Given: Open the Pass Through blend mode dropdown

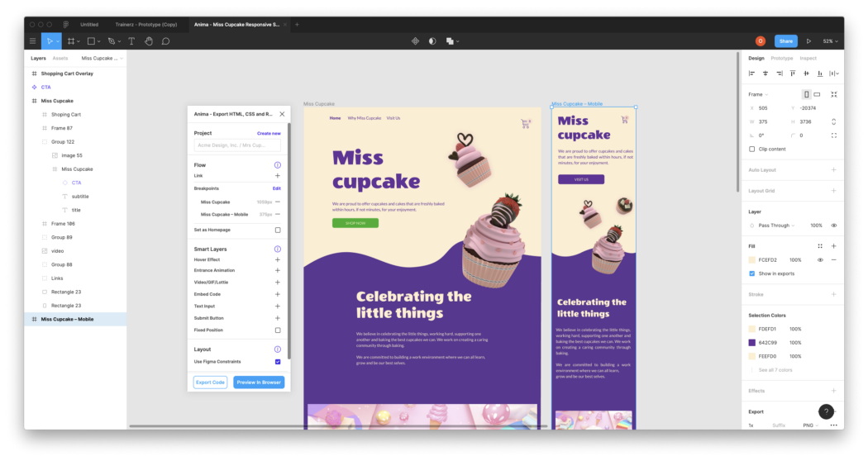Looking at the screenshot, I should (776, 226).
